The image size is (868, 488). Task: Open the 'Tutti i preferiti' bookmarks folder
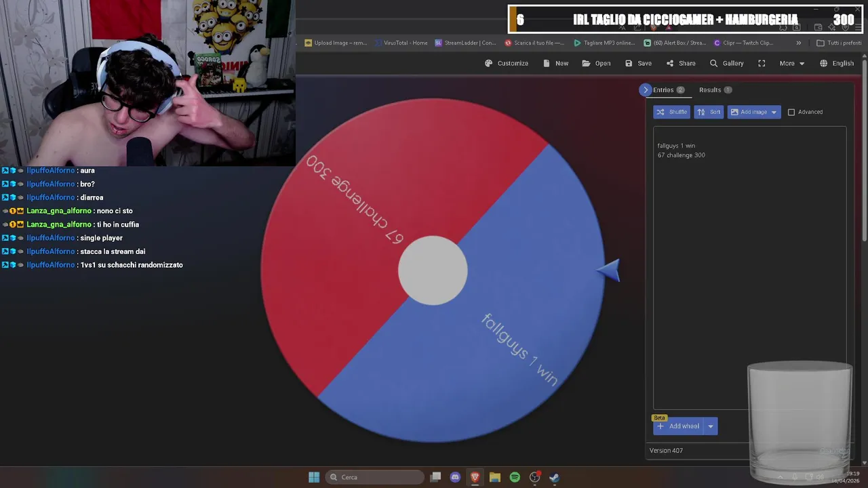click(839, 43)
